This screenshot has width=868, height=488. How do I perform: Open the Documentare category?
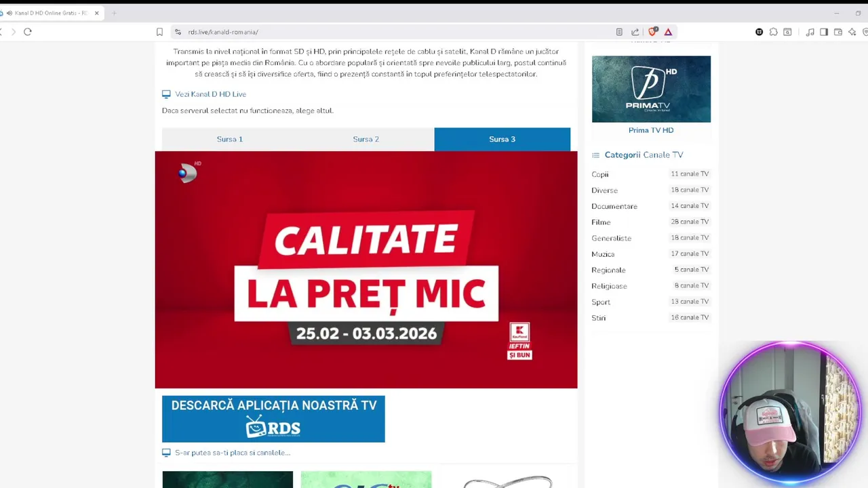pyautogui.click(x=614, y=206)
